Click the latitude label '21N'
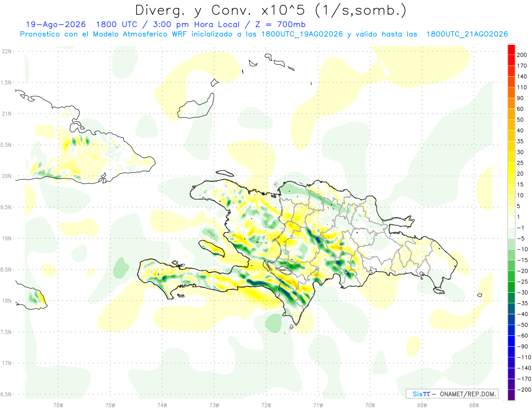Image resolution: width=532 pixels, height=411 pixels. [x=6, y=114]
